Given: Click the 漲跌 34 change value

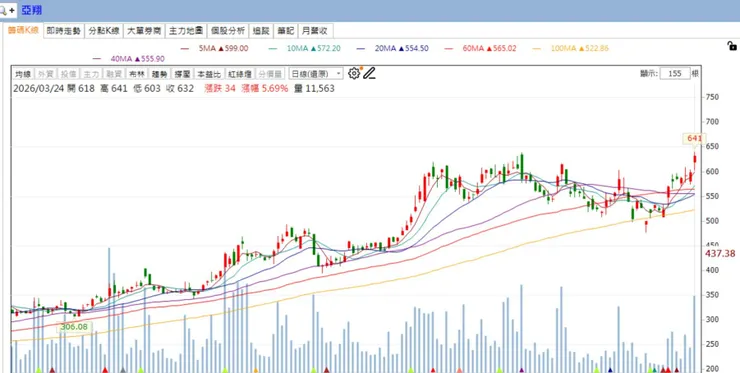Looking at the screenshot, I should [x=219, y=88].
